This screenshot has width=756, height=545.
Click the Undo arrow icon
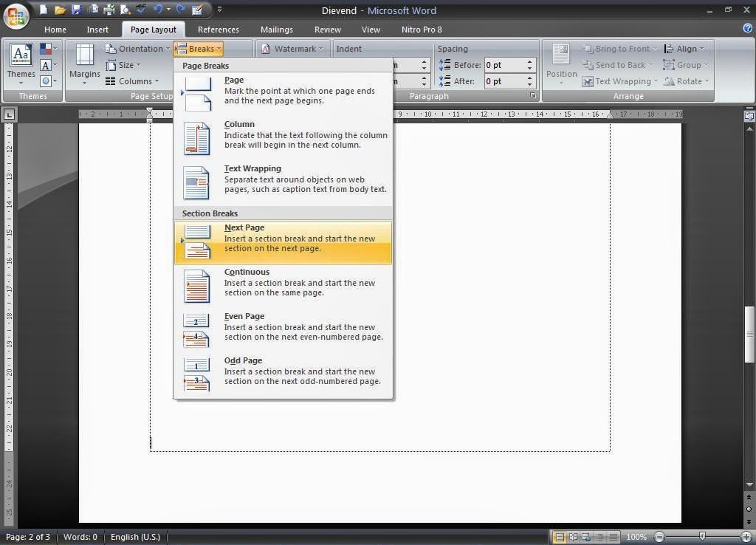tap(158, 9)
